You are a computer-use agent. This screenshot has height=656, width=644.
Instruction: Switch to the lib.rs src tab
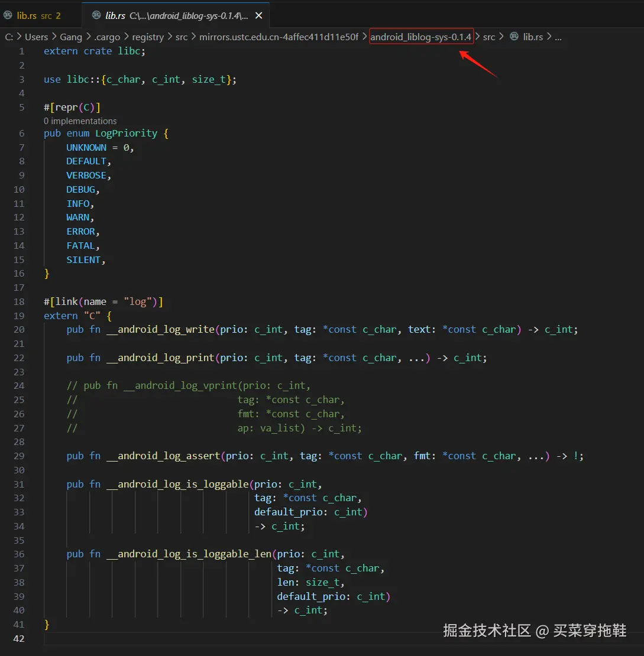point(38,15)
